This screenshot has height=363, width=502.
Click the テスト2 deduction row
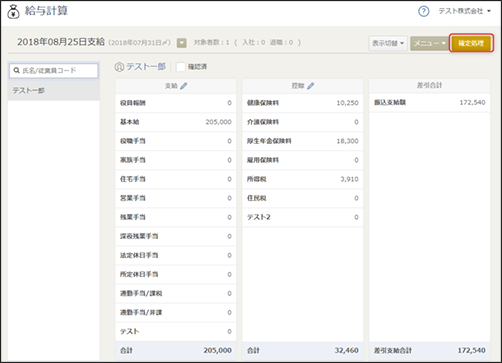303,217
